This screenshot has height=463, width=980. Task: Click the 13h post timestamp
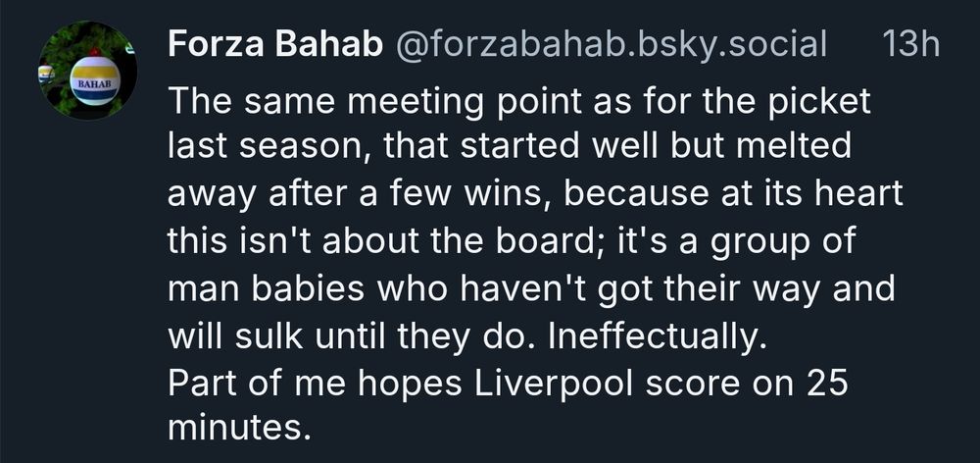[910, 43]
